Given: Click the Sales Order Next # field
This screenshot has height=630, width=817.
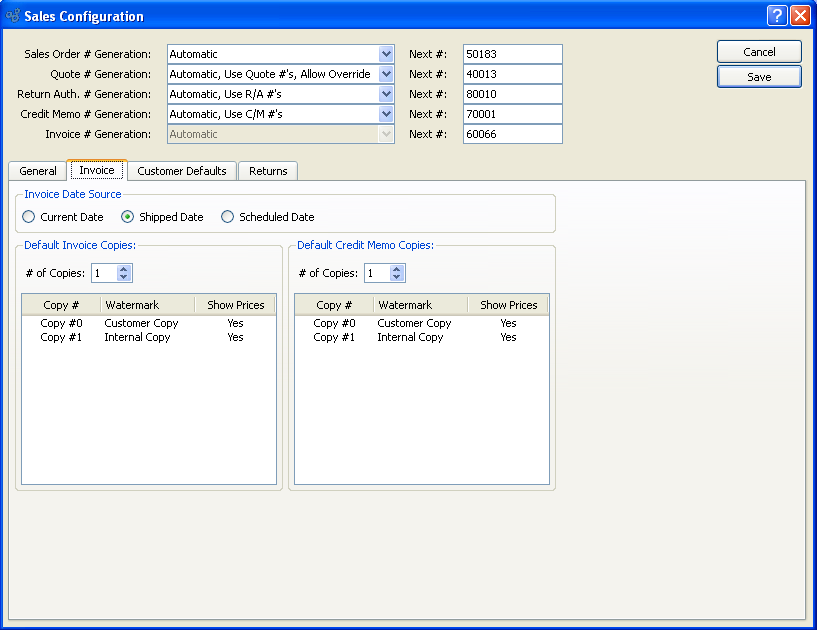Looking at the screenshot, I should pyautogui.click(x=512, y=54).
